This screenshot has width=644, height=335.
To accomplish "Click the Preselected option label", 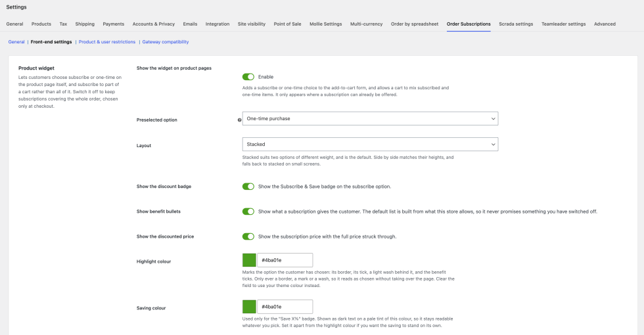I will pos(157,120).
